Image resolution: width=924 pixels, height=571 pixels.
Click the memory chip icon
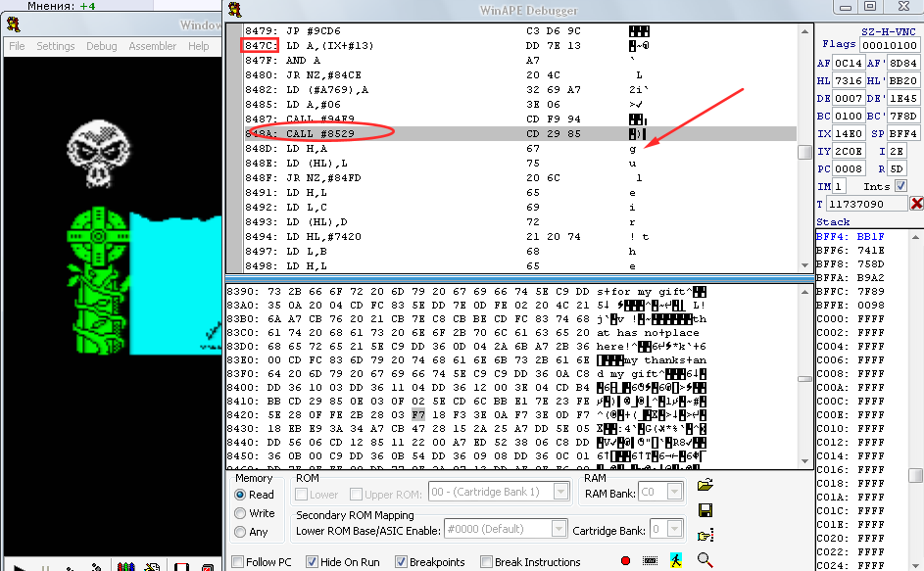pyautogui.click(x=650, y=561)
